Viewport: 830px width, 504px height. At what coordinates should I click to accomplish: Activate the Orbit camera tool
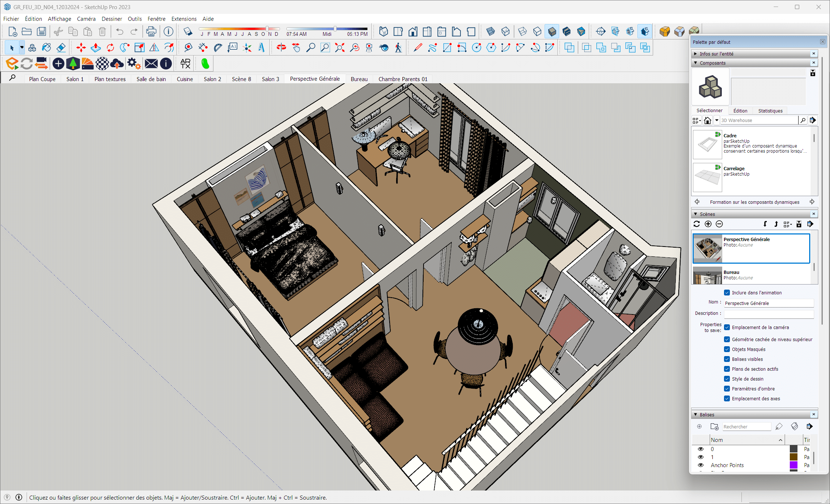pos(281,47)
